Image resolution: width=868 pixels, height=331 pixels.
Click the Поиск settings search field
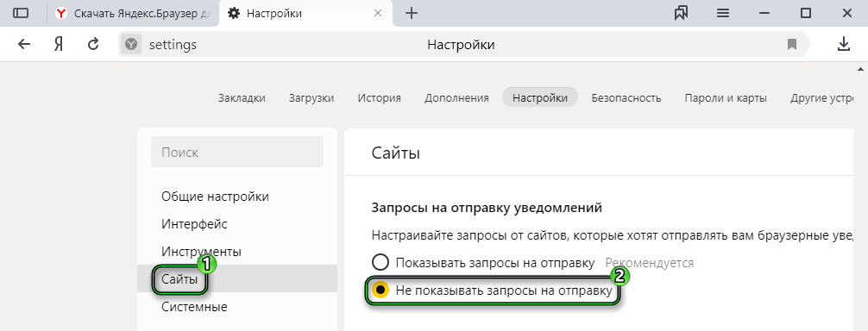click(x=237, y=152)
